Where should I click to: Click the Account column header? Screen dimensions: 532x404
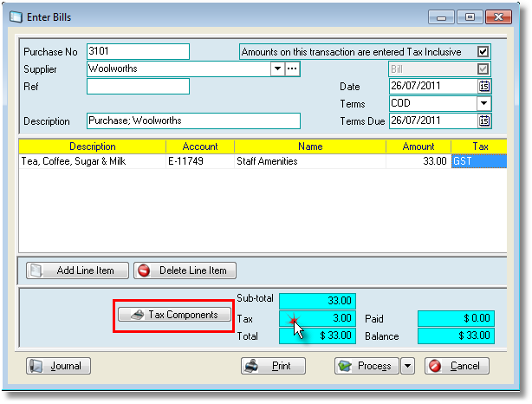(x=200, y=147)
